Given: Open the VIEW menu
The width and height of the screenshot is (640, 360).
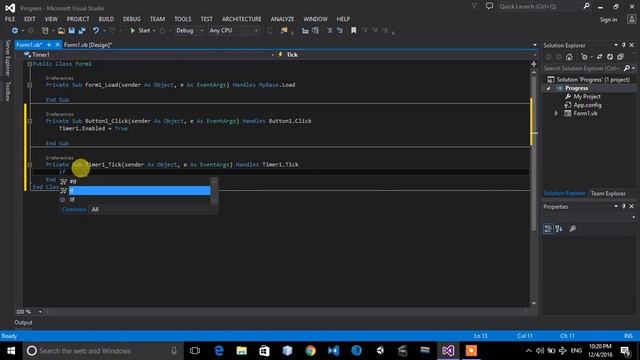Looking at the screenshot, I should pos(51,19).
